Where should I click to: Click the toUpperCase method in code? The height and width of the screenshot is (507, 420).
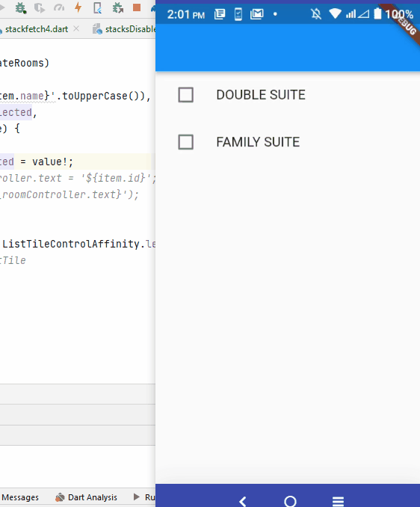click(96, 96)
